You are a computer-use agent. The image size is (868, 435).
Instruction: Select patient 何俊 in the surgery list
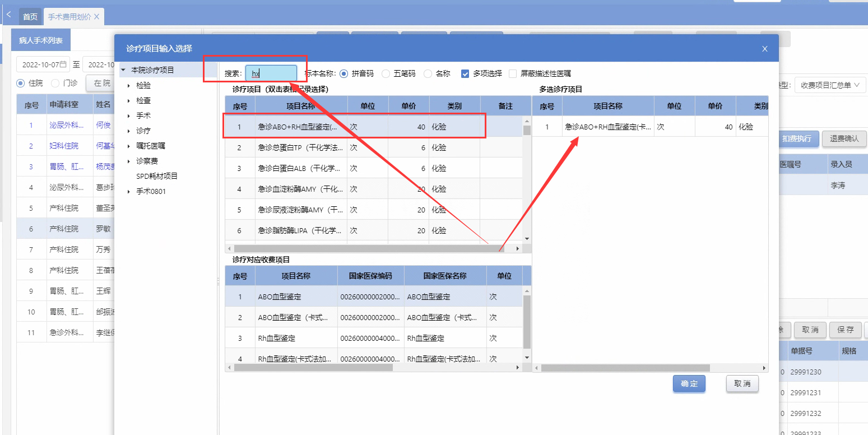pos(66,125)
